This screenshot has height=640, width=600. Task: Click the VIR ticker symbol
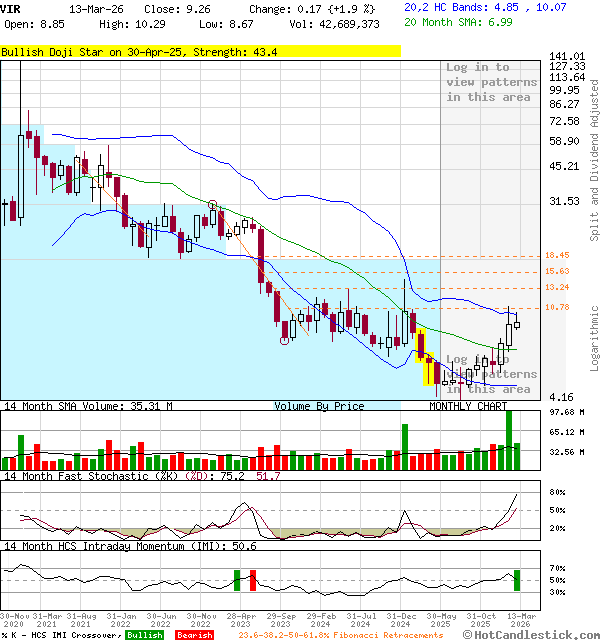[x=10, y=8]
